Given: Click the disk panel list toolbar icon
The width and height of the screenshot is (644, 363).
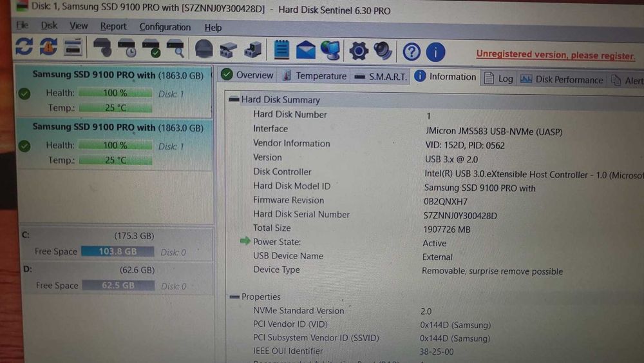Looking at the screenshot, I should pyautogui.click(x=73, y=47).
